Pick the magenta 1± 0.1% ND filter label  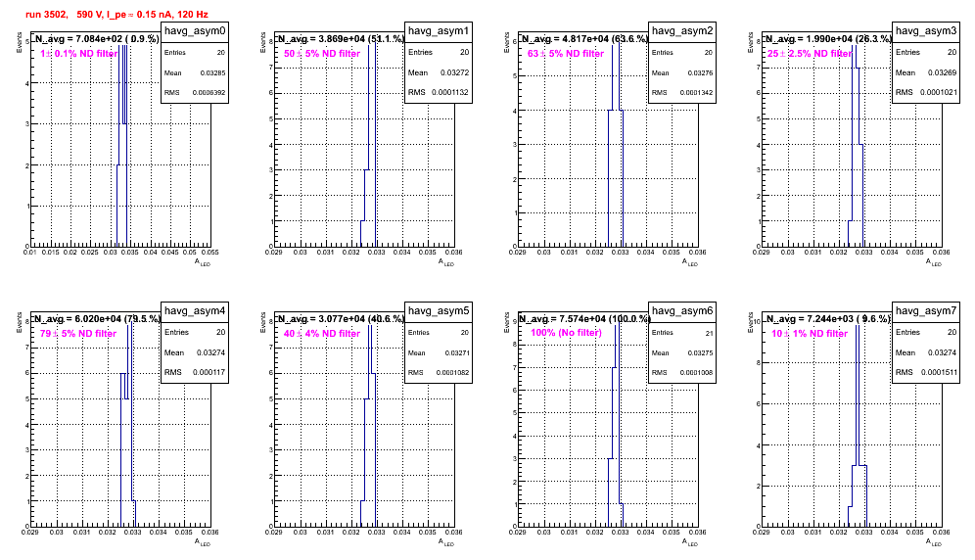pyautogui.click(x=79, y=54)
